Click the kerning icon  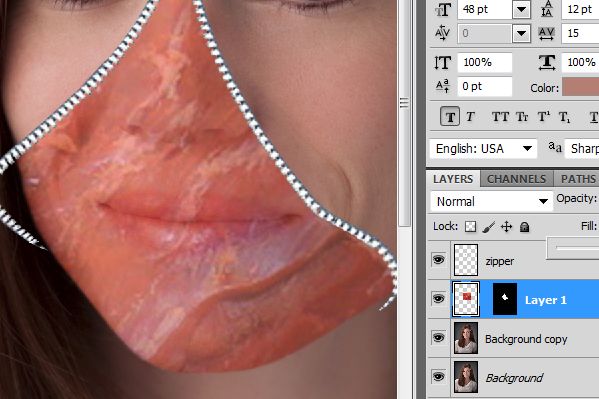443,33
